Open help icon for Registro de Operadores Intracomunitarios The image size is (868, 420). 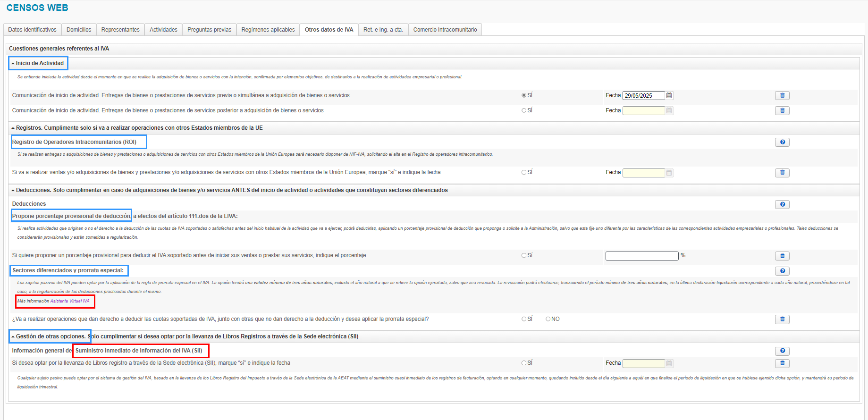click(782, 143)
